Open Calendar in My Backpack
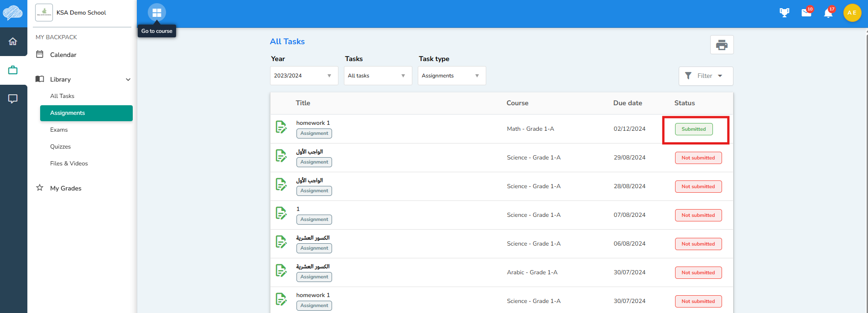The width and height of the screenshot is (868, 313). tap(63, 55)
